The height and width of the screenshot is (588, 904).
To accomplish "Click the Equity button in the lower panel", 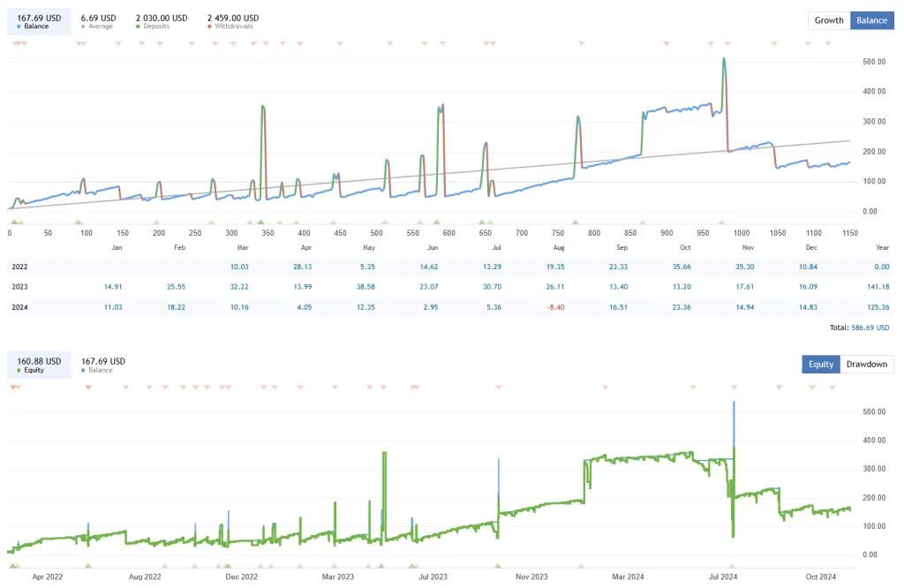I will [x=820, y=364].
